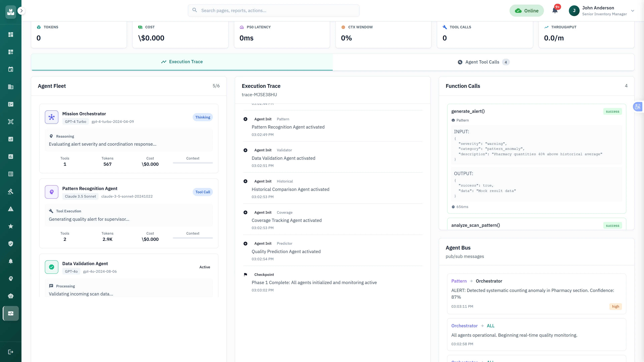Click the calendar icon in sidebar
Screen dimensions: 644x362
[x=11, y=69]
